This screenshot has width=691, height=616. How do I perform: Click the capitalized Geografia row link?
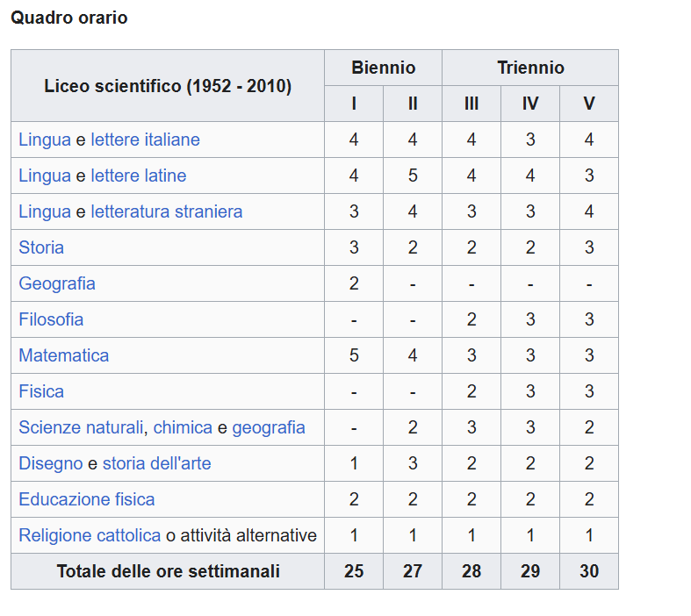(57, 283)
